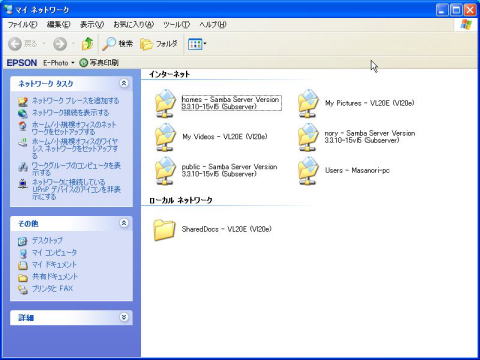Image resolution: width=480 pixels, height=360 pixels.
Task: Open the File (ファイル) menu
Action: click(22, 25)
